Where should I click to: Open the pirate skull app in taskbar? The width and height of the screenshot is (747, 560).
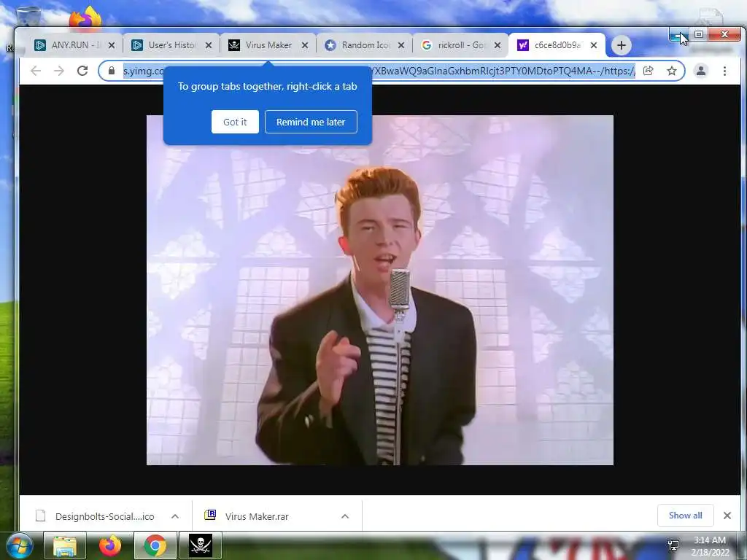[200, 545]
